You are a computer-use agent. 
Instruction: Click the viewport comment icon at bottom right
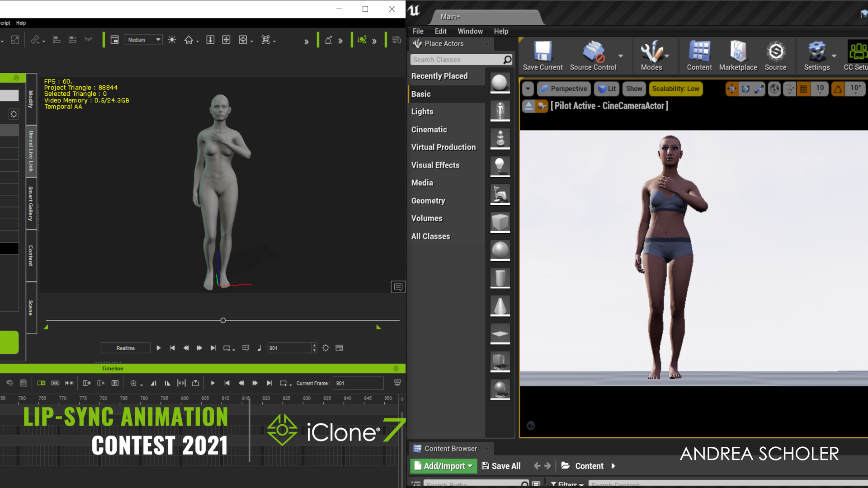[398, 287]
